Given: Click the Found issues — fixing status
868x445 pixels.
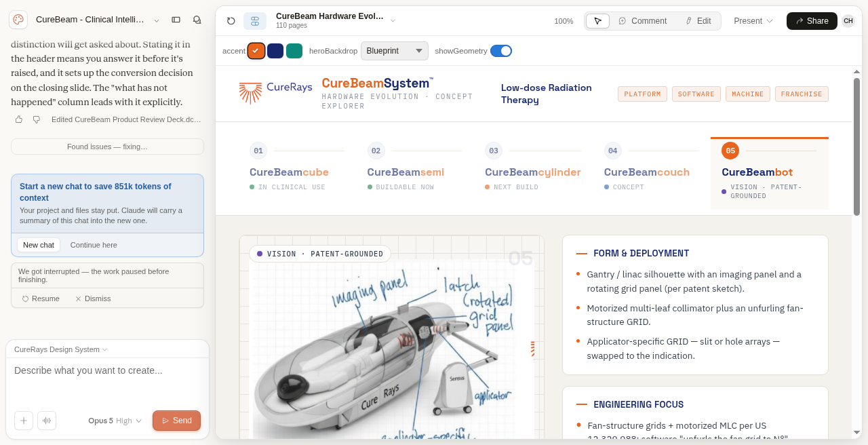Looking at the screenshot, I should 107,147.
